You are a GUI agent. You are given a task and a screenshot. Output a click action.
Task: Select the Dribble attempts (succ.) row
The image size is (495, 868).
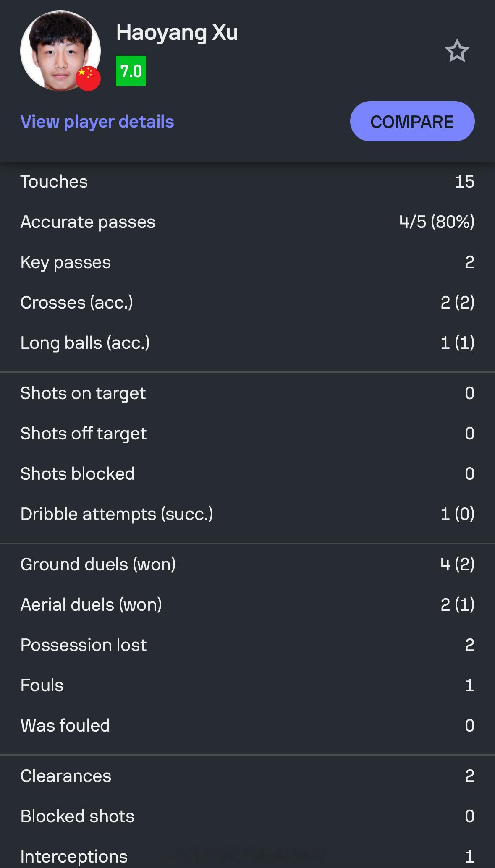point(247,514)
